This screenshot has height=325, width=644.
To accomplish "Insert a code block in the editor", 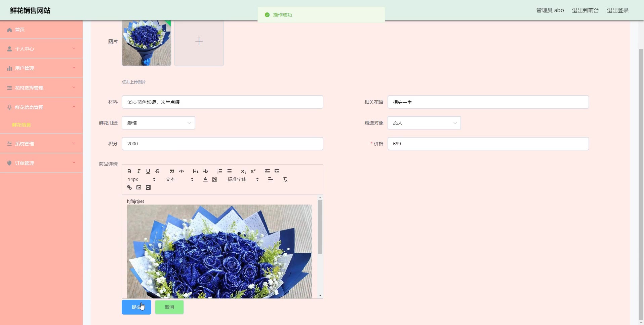I will (x=182, y=171).
